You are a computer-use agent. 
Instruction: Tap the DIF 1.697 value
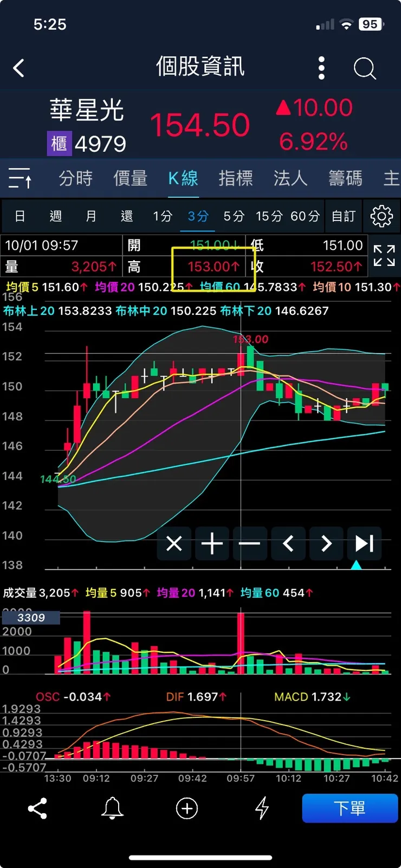[196, 697]
